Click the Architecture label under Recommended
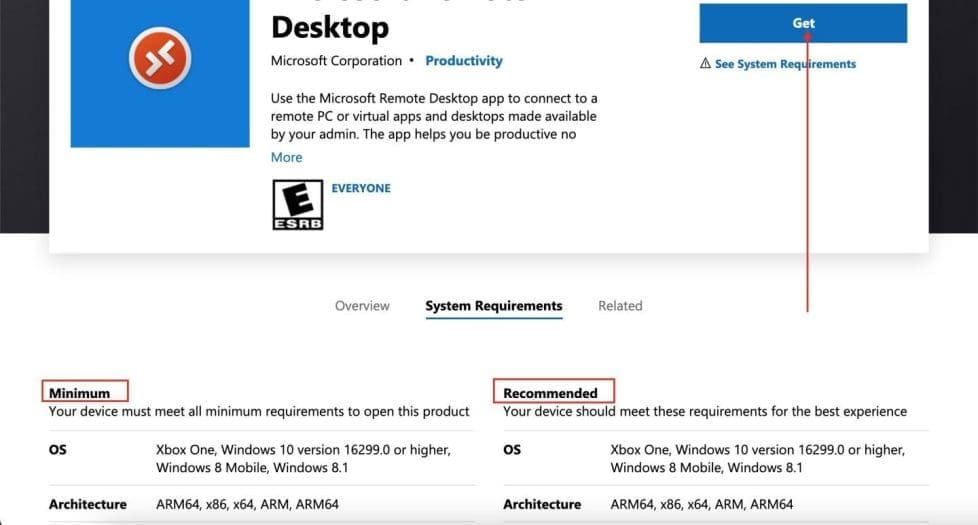The height and width of the screenshot is (525, 978). [x=542, y=504]
